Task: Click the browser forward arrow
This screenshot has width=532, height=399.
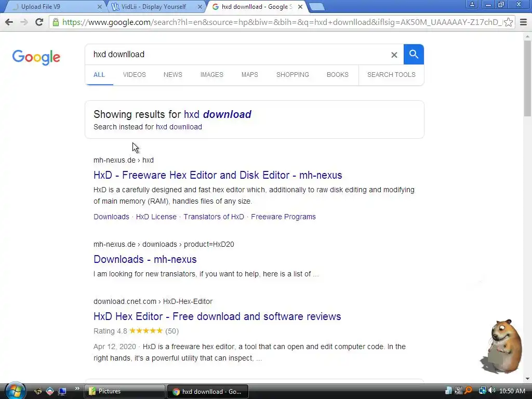Action: pos(24,22)
